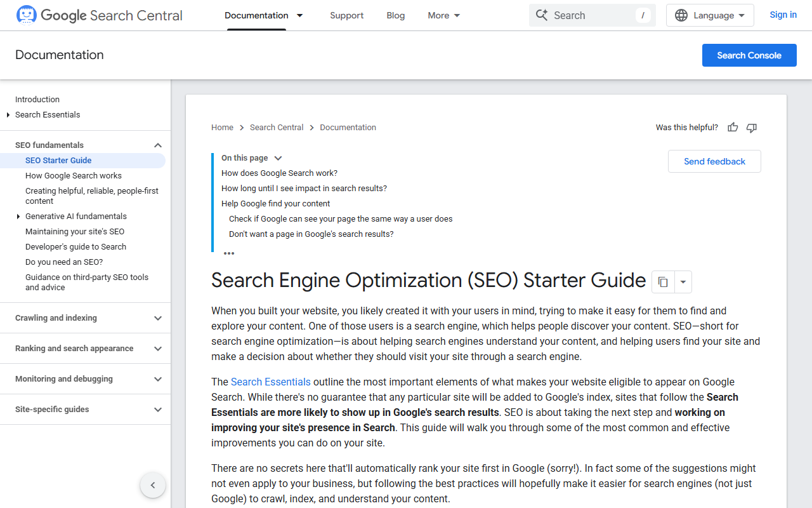This screenshot has height=508, width=812.
Task: Jump to Don't want a page in Google's results
Action: (x=311, y=234)
